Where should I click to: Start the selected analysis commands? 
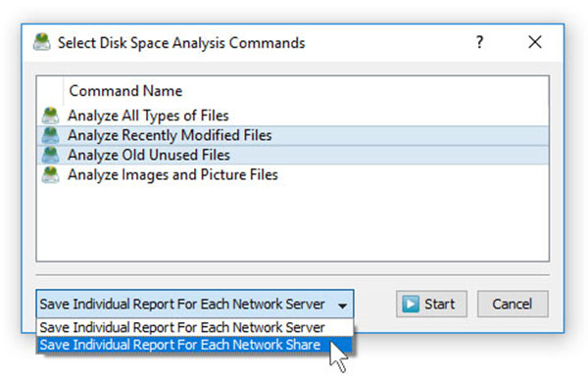point(431,304)
